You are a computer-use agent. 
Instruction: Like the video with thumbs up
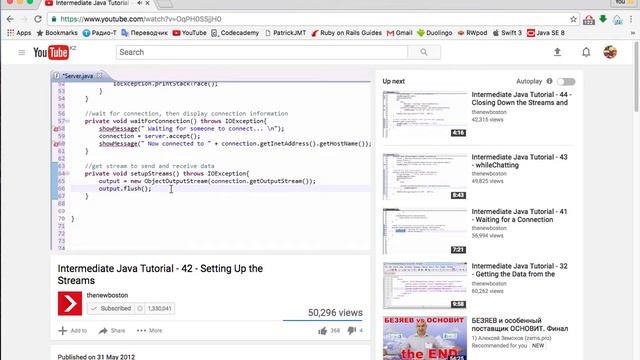pos(322,331)
